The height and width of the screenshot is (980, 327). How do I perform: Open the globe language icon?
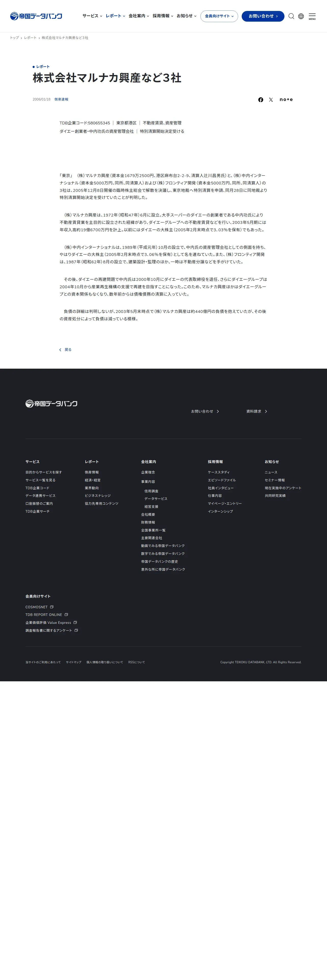301,16
